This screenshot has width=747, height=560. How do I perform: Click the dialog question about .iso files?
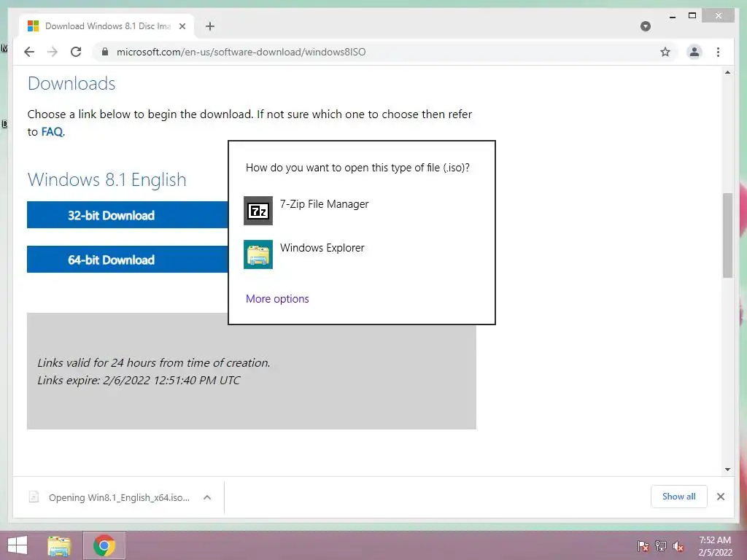(x=357, y=168)
